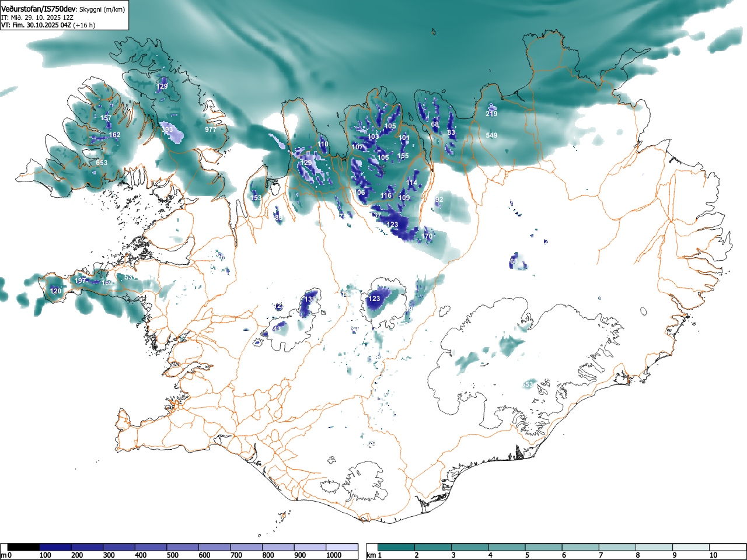Click the '114' value on the map
747x560 pixels.
coord(412,183)
